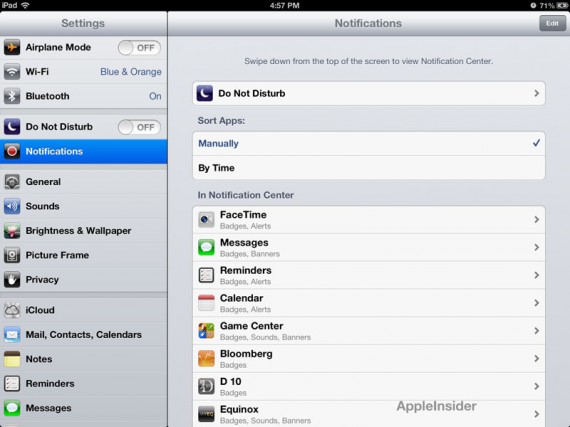Open Calendar notification settings chevron
This screenshot has width=570, height=427.
(536, 303)
